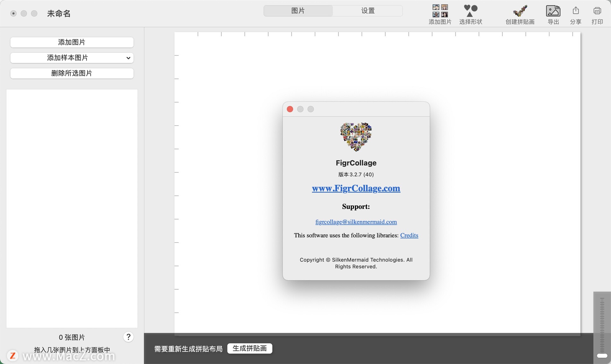
Task: Click the figrcollage support email link
Action: coord(356,222)
